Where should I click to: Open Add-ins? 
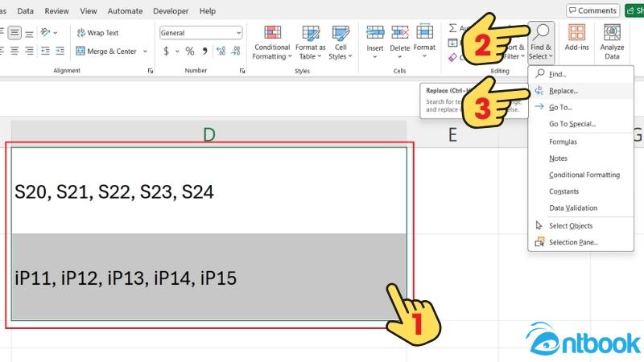(x=576, y=38)
